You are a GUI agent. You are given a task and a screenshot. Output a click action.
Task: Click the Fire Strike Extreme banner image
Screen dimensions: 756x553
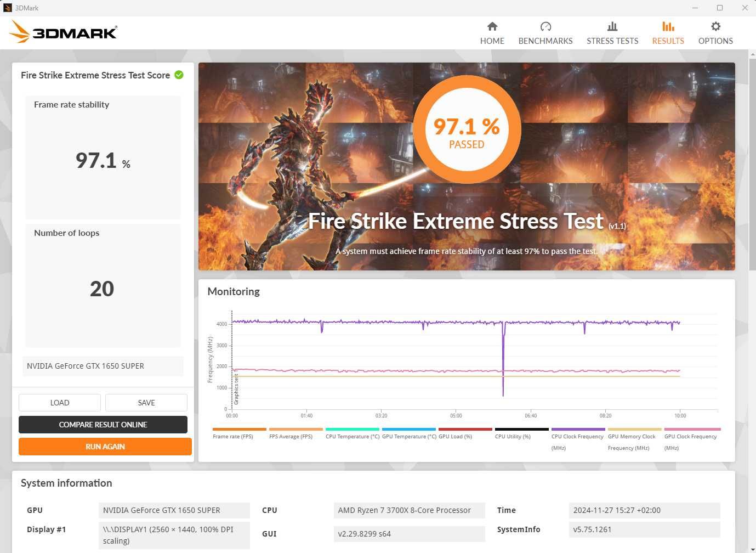(x=467, y=166)
